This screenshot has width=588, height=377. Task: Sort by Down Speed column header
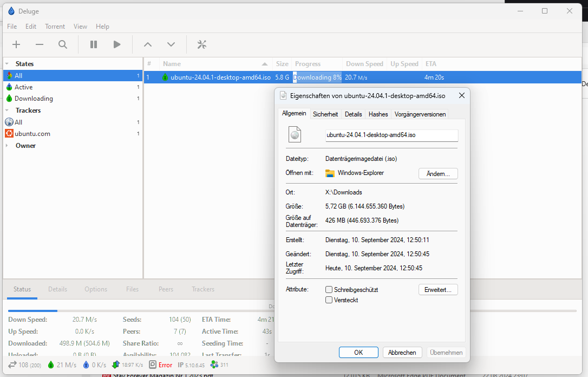pyautogui.click(x=364, y=64)
